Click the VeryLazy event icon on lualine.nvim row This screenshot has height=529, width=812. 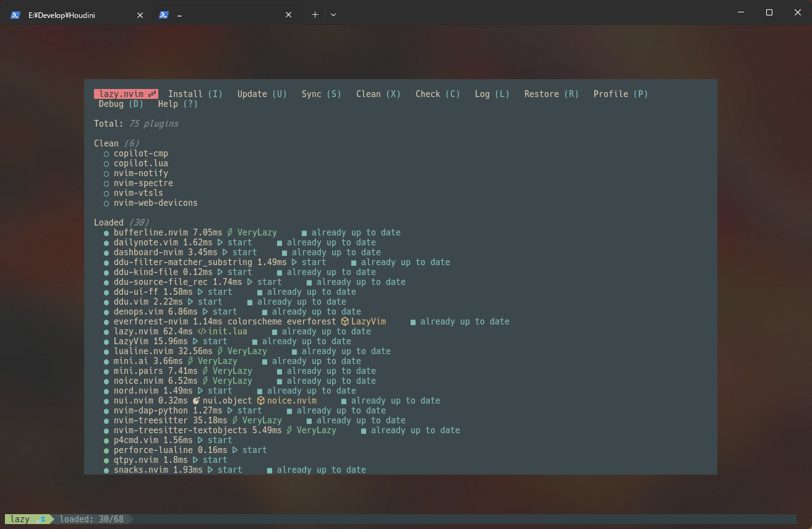(x=220, y=351)
